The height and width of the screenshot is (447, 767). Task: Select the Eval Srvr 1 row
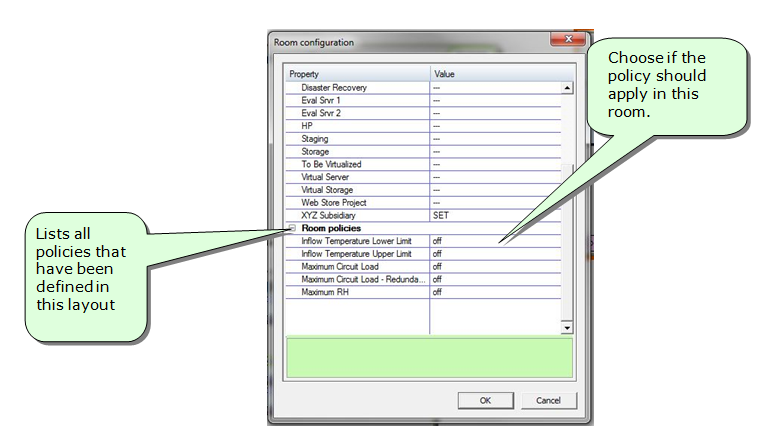point(322,100)
